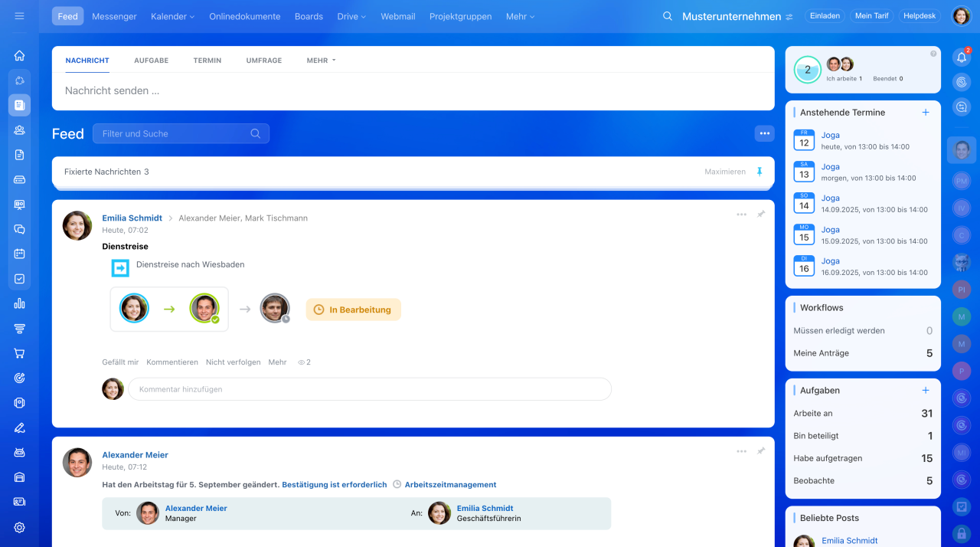Open the warehouse inventory sidebar icon

pos(19,477)
